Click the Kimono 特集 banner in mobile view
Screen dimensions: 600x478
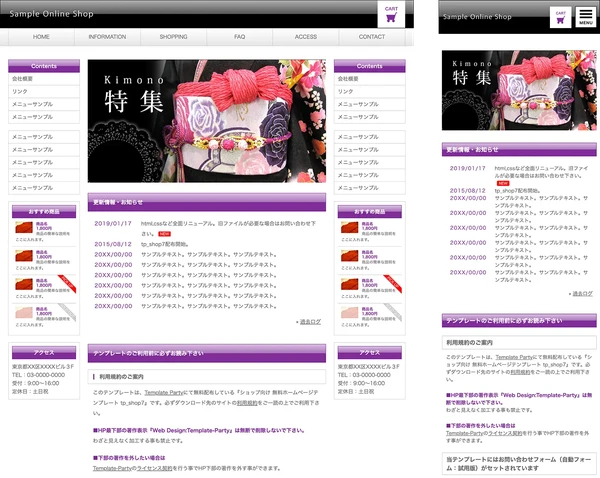(519, 90)
